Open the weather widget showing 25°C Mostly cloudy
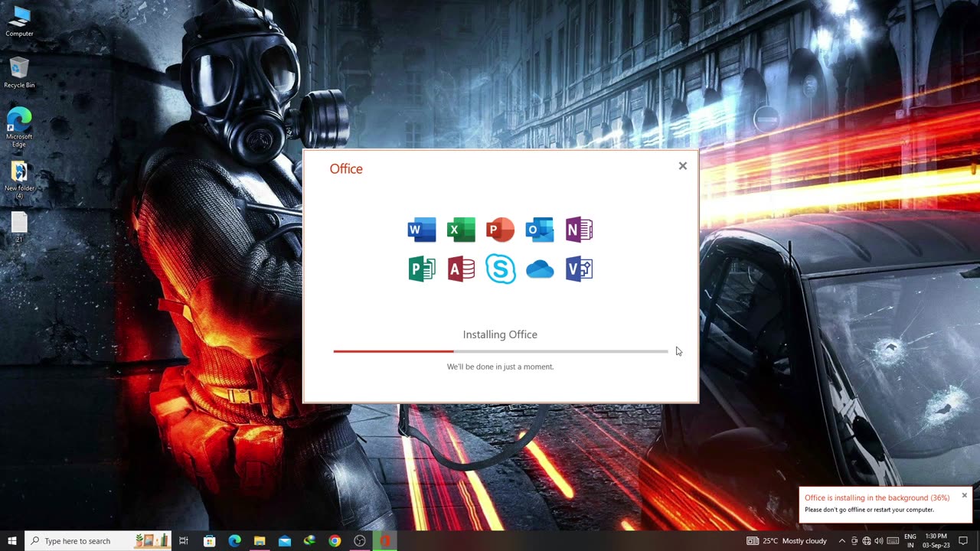Image resolution: width=980 pixels, height=551 pixels. tap(787, 541)
